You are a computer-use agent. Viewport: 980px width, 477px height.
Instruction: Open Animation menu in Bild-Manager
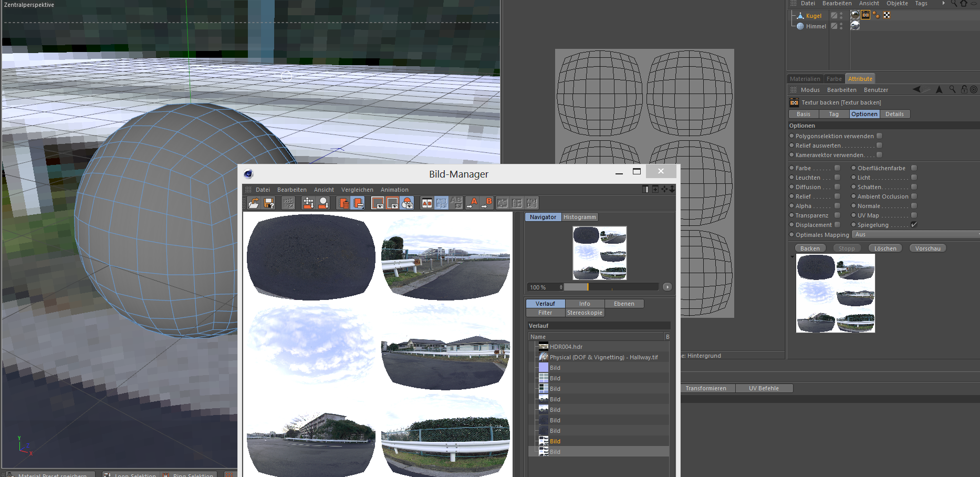coord(394,190)
